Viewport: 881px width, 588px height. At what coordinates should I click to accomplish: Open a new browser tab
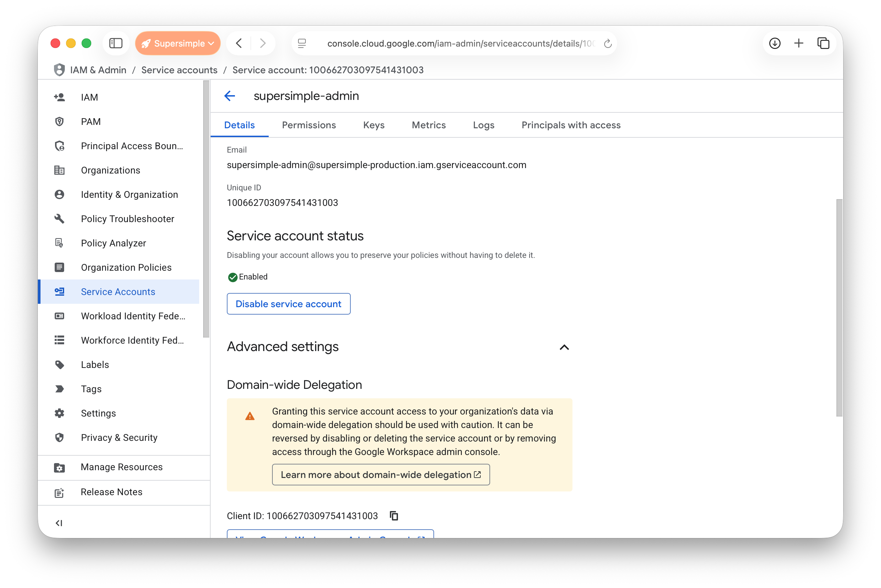[x=799, y=43]
